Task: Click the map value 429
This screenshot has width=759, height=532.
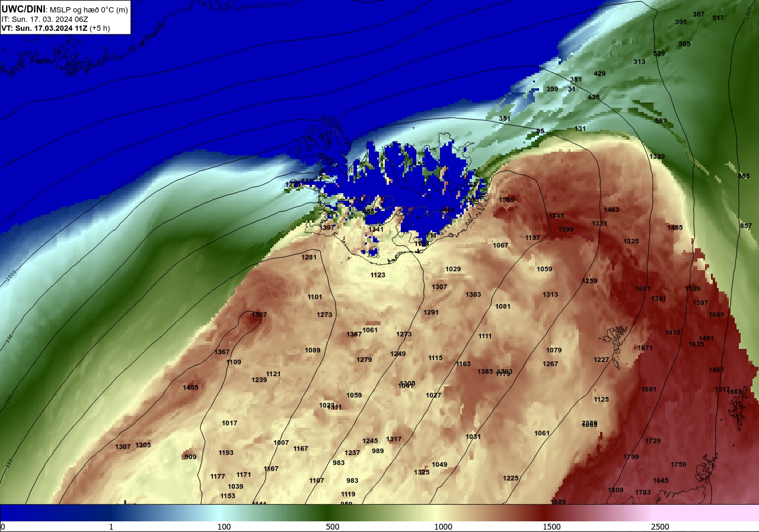Action: click(x=599, y=73)
